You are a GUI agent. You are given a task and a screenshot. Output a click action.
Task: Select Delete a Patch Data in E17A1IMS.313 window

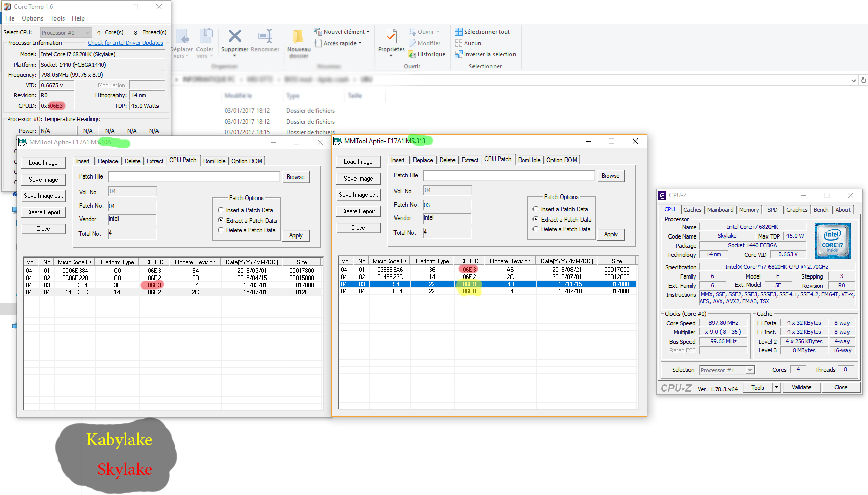pyautogui.click(x=536, y=229)
